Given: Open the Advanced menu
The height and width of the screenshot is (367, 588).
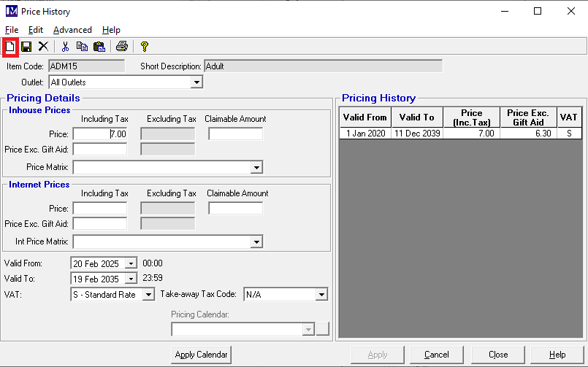Looking at the screenshot, I should (x=72, y=30).
